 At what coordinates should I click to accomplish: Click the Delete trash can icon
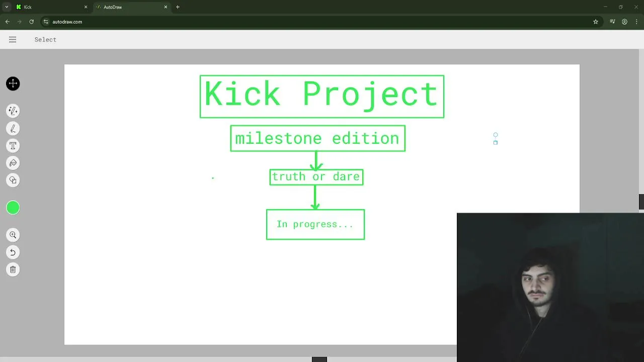coord(13,269)
